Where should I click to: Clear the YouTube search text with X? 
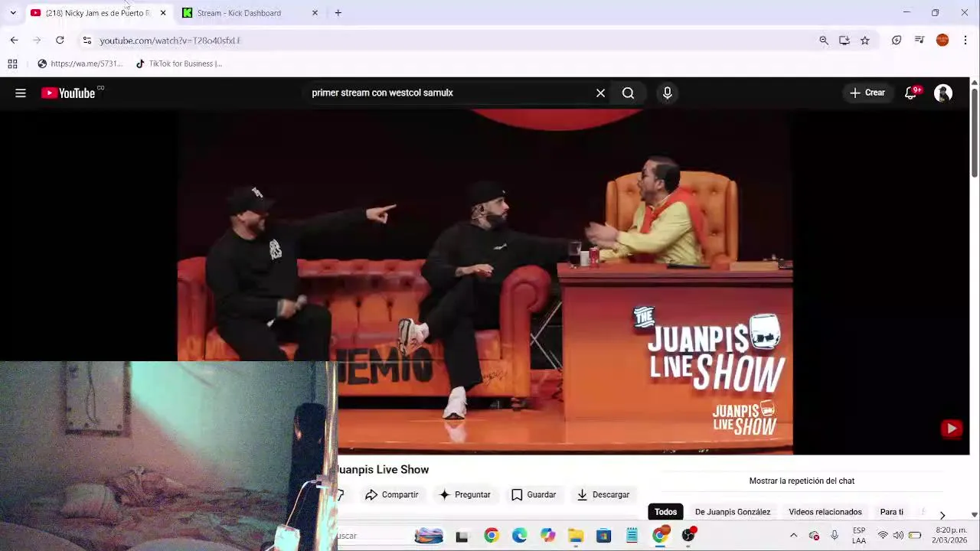tap(600, 93)
